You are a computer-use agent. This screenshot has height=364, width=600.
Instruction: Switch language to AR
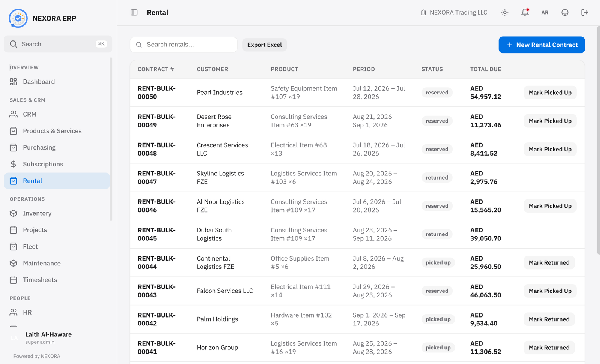pos(545,12)
